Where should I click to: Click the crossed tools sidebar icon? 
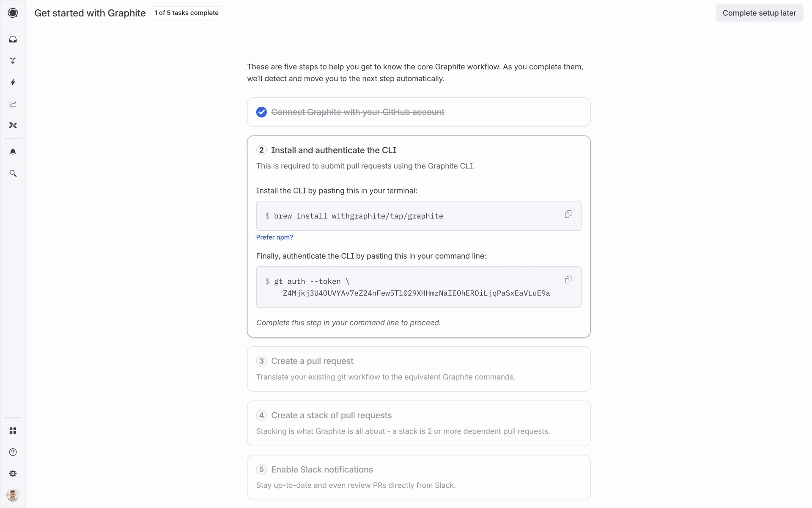(13, 125)
